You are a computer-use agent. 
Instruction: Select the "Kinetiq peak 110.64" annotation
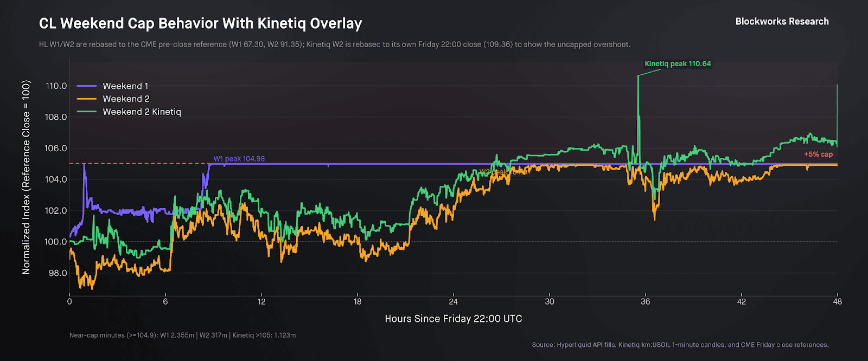click(x=678, y=64)
